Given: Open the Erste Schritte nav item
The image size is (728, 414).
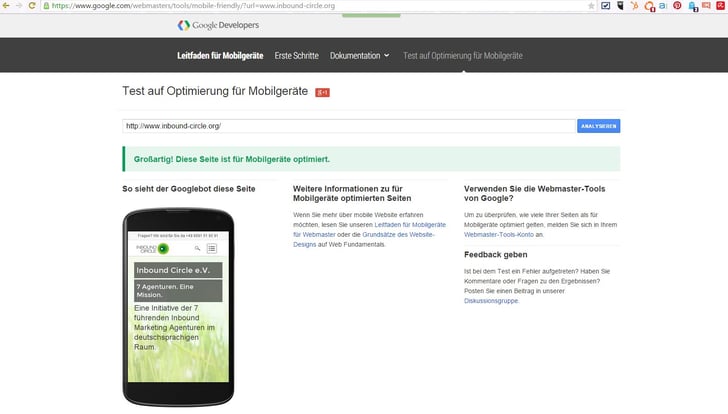Looking at the screenshot, I should pyautogui.click(x=296, y=56).
